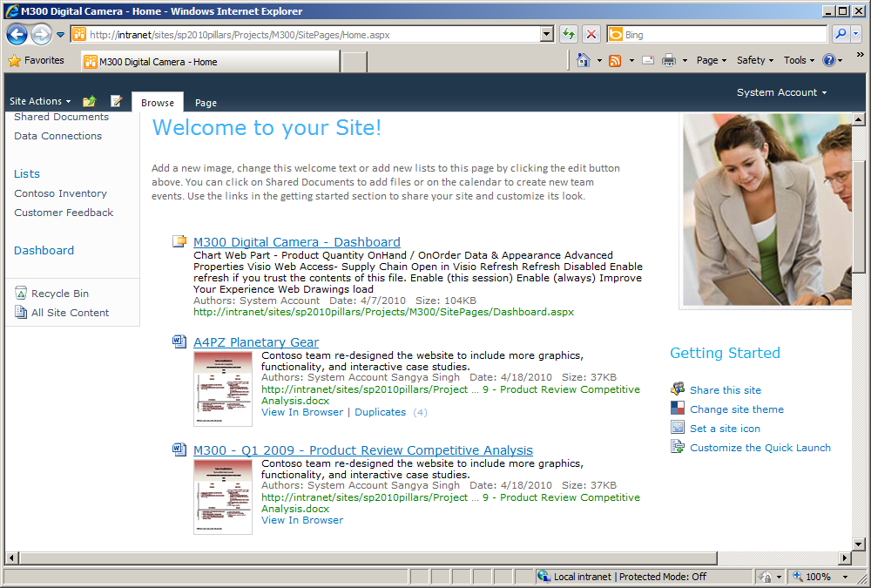This screenshot has height=588, width=871.
Task: Click the Share this site icon
Action: 678,389
